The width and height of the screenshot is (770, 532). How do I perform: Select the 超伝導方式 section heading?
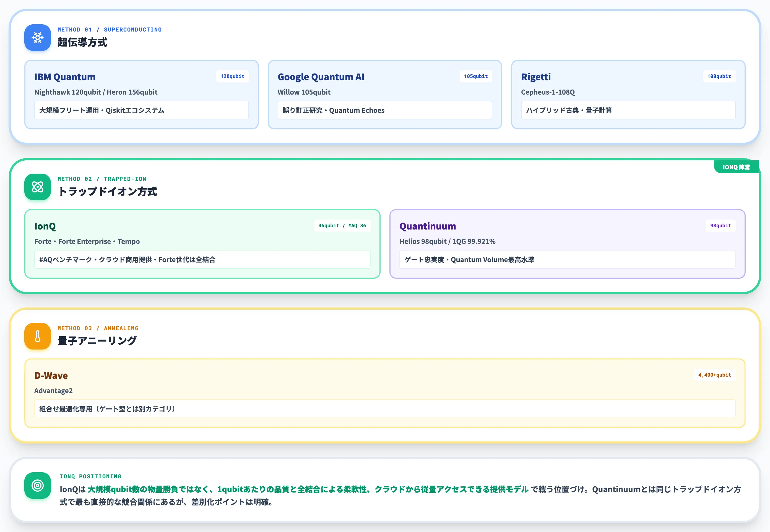pos(82,42)
